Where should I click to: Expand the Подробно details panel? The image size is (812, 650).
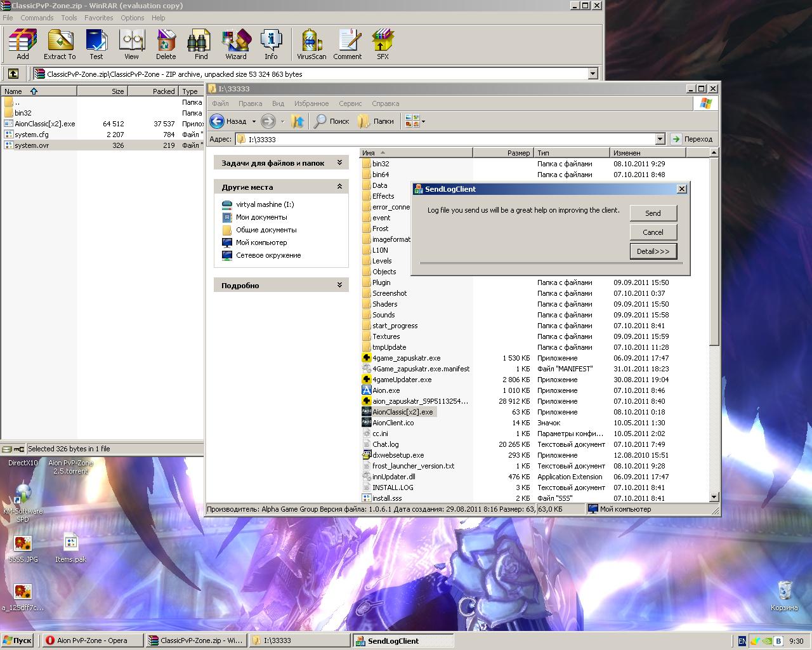click(339, 285)
